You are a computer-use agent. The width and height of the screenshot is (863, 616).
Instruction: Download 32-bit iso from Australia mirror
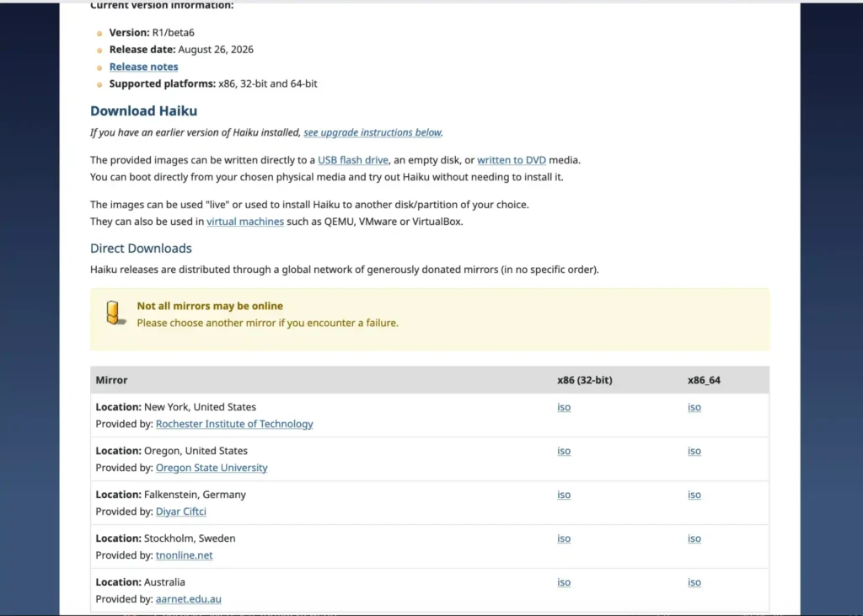coord(564,581)
